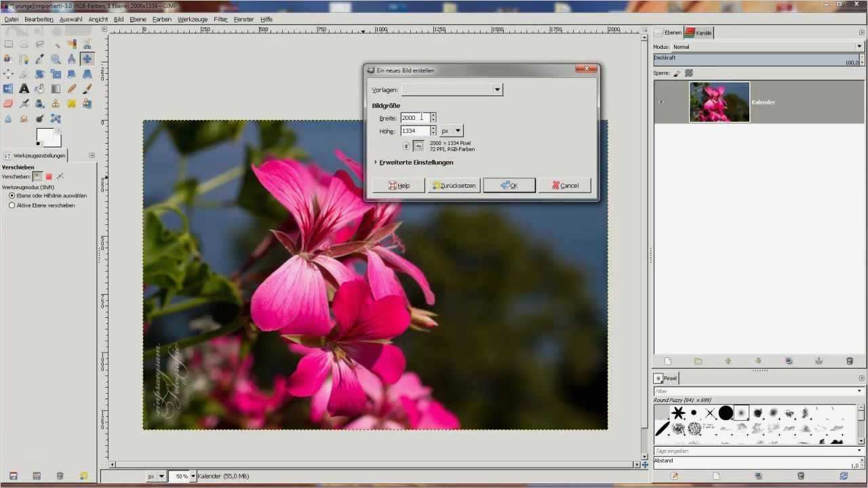Viewport: 868px width, 488px height.
Task: Open the px unit dropdown
Action: (x=452, y=130)
